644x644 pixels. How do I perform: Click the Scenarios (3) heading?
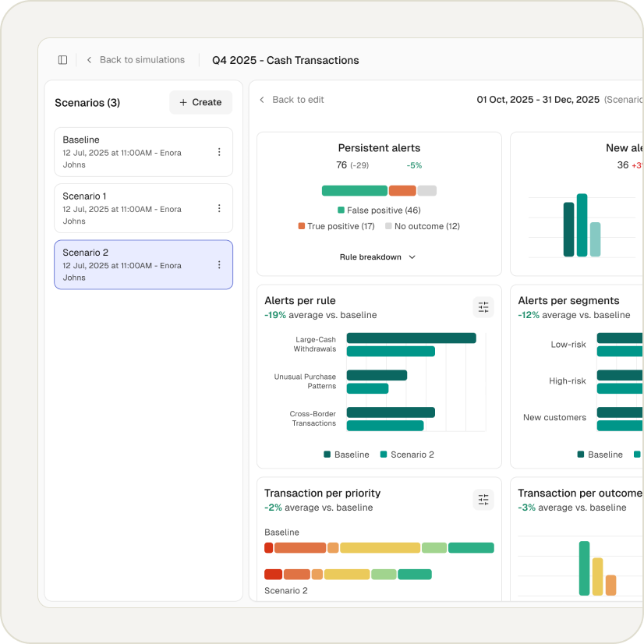pyautogui.click(x=87, y=103)
